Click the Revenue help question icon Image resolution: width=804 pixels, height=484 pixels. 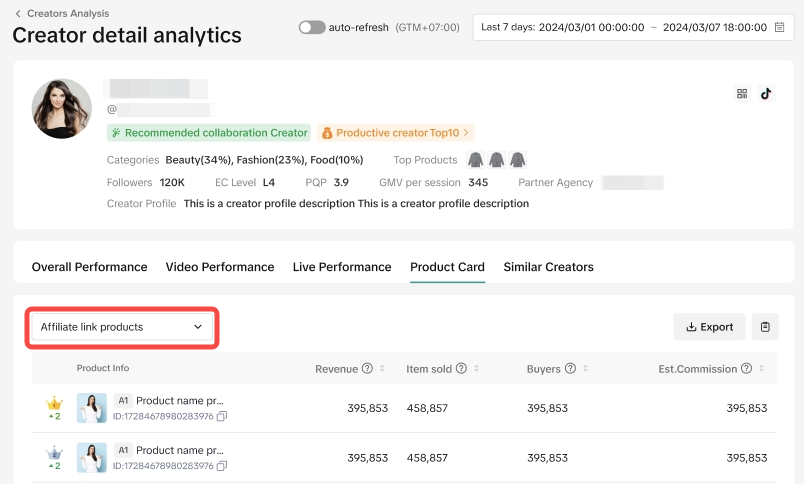pos(367,369)
